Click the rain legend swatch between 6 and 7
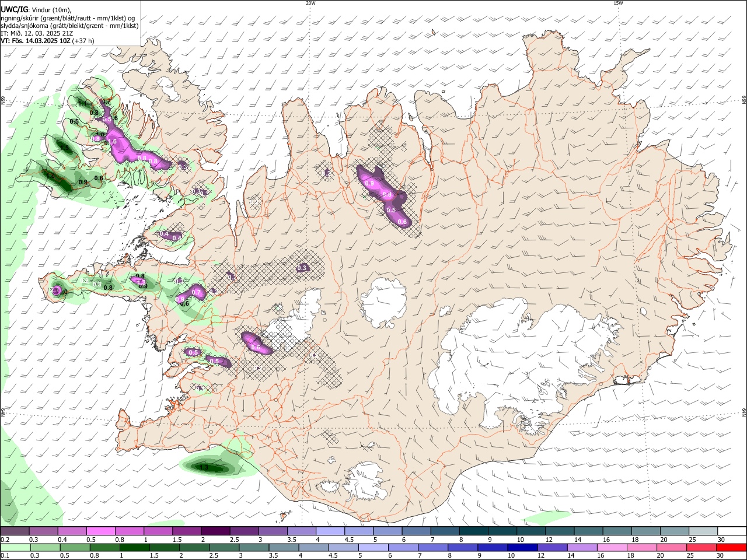747x560 pixels. pos(403,547)
